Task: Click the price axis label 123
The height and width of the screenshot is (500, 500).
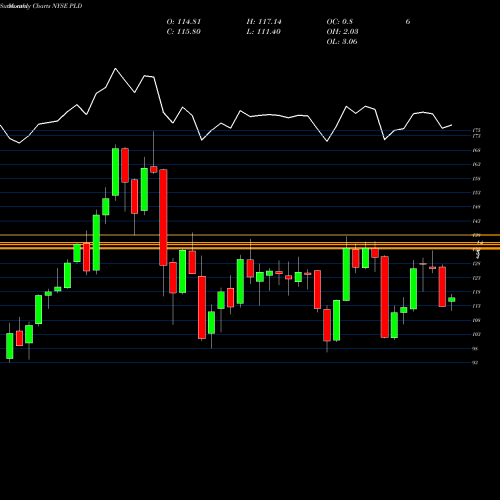Action: [x=476, y=278]
